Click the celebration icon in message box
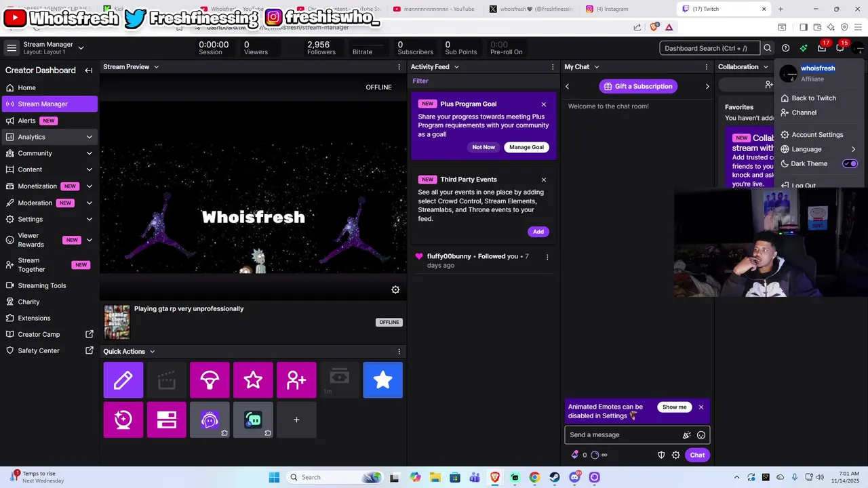The height and width of the screenshot is (488, 868). point(687,435)
